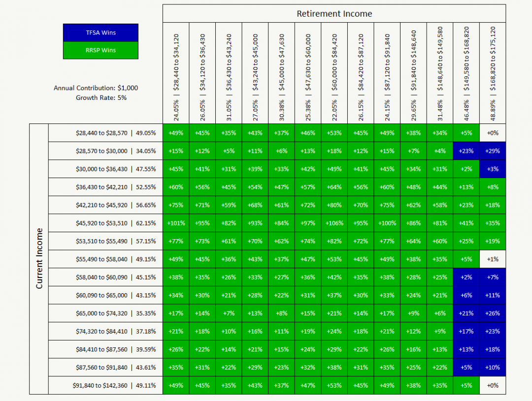Select the white +1% cell
The width and height of the screenshot is (532, 401).
click(493, 259)
